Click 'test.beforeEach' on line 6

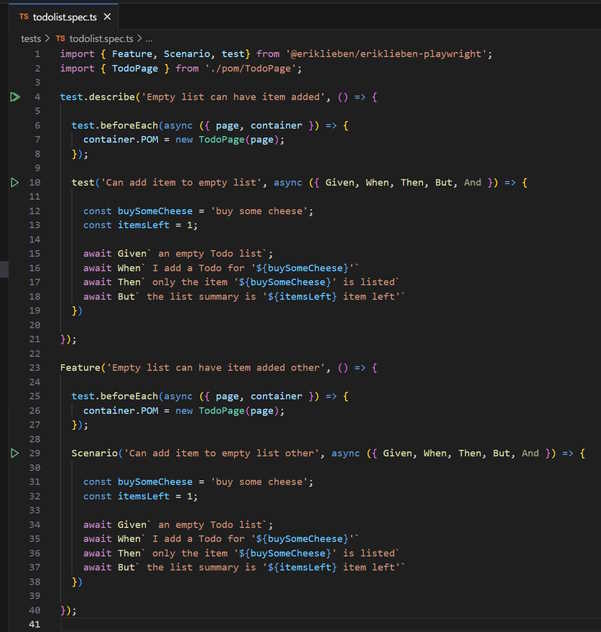click(x=115, y=126)
